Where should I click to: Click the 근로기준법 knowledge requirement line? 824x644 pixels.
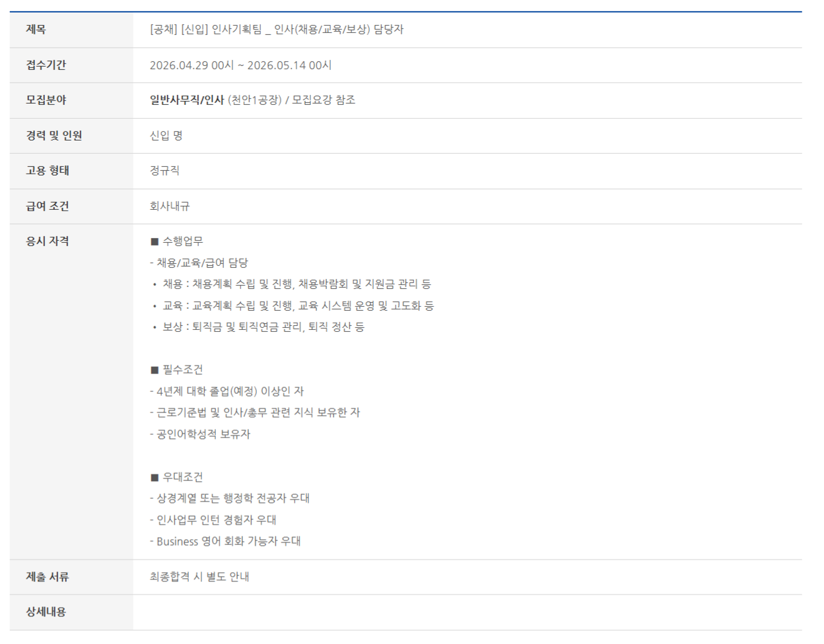click(x=255, y=413)
